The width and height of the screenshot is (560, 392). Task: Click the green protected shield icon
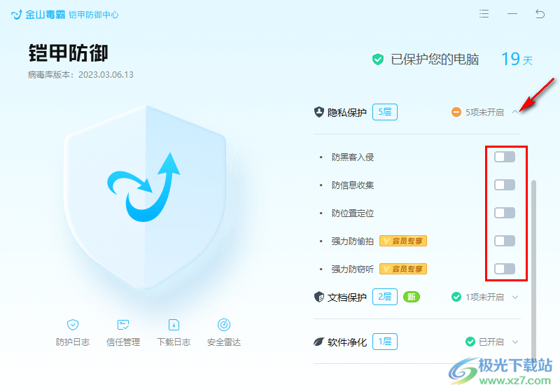[378, 59]
